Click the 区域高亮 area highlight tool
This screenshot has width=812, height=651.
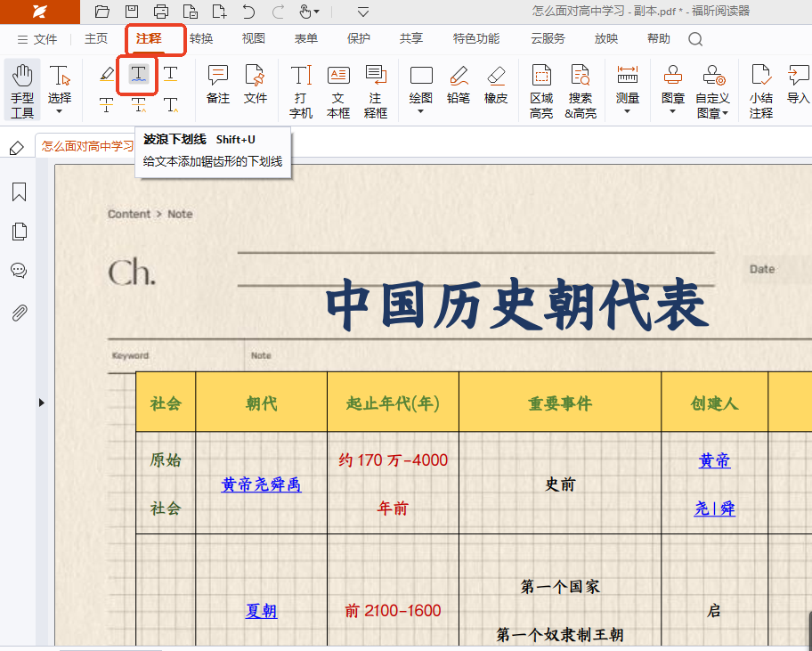[x=541, y=91]
